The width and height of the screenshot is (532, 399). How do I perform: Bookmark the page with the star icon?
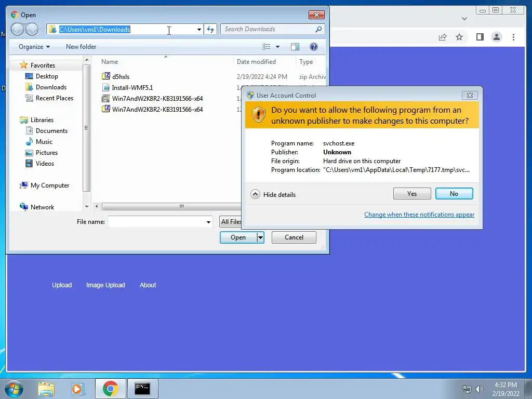click(x=459, y=37)
